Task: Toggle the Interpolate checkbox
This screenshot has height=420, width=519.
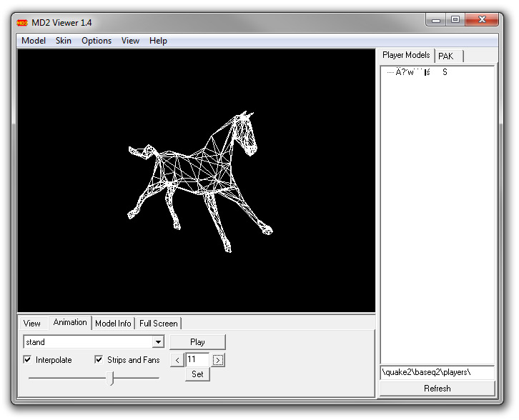Action: [28, 360]
